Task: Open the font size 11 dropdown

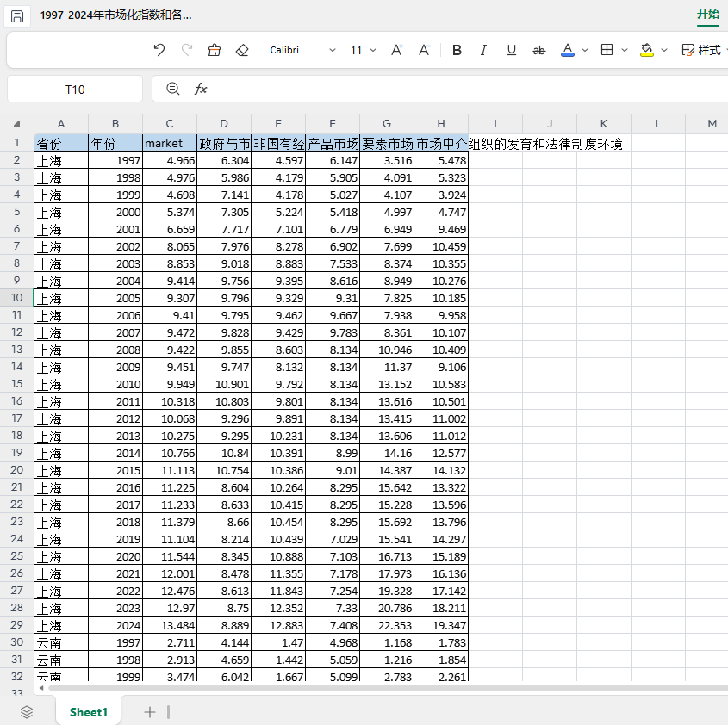Action: click(x=363, y=50)
